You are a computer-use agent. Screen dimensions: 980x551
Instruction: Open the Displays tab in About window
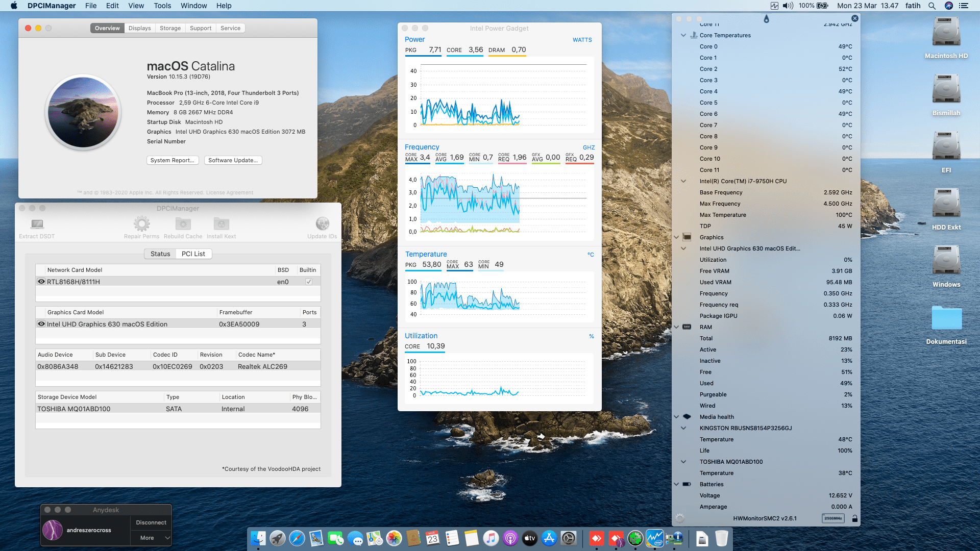tap(139, 28)
